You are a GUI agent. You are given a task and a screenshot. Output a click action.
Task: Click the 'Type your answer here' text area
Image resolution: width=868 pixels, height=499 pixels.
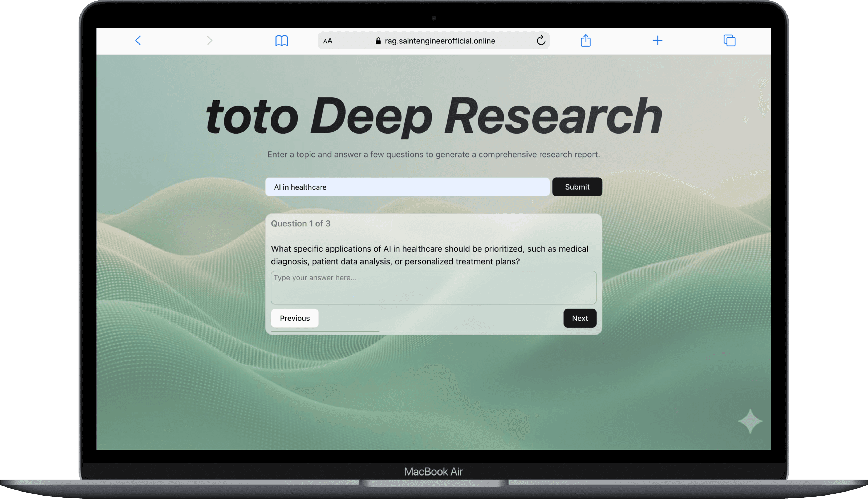click(x=433, y=287)
